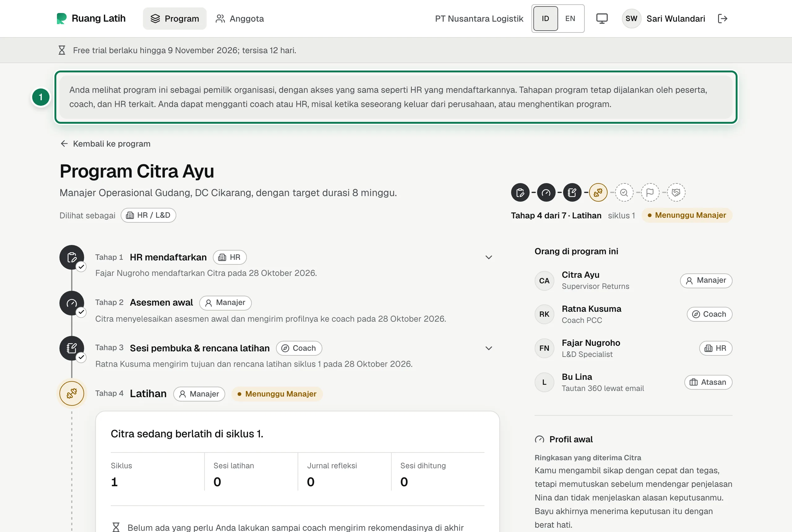Screen dimensions: 792x532
Task: Click FN avatar for Fajar Nugroho
Action: click(544, 348)
